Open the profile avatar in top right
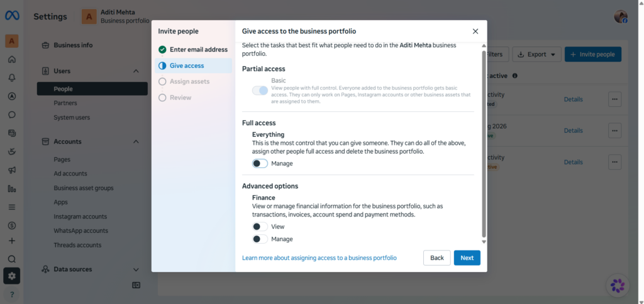This screenshot has height=304, width=644. click(621, 16)
